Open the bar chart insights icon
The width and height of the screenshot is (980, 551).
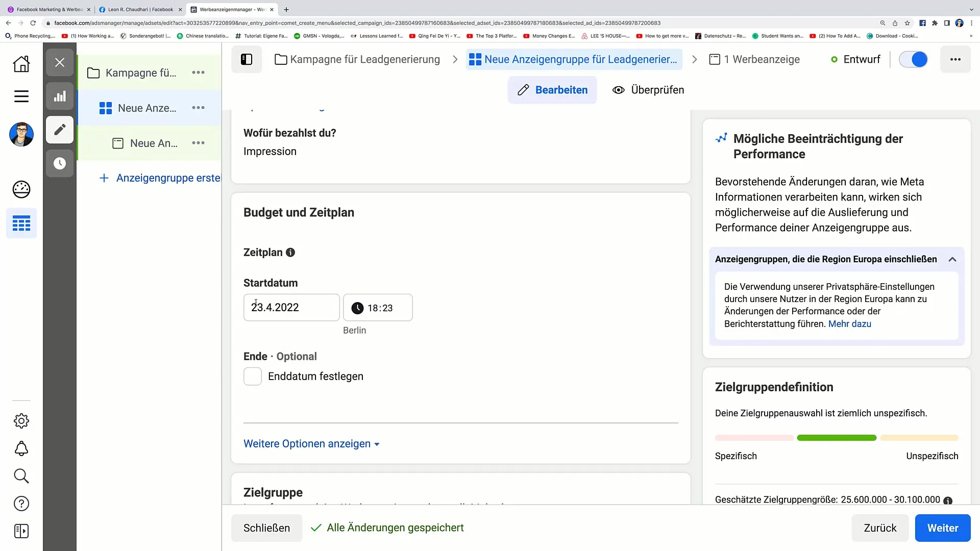60,96
